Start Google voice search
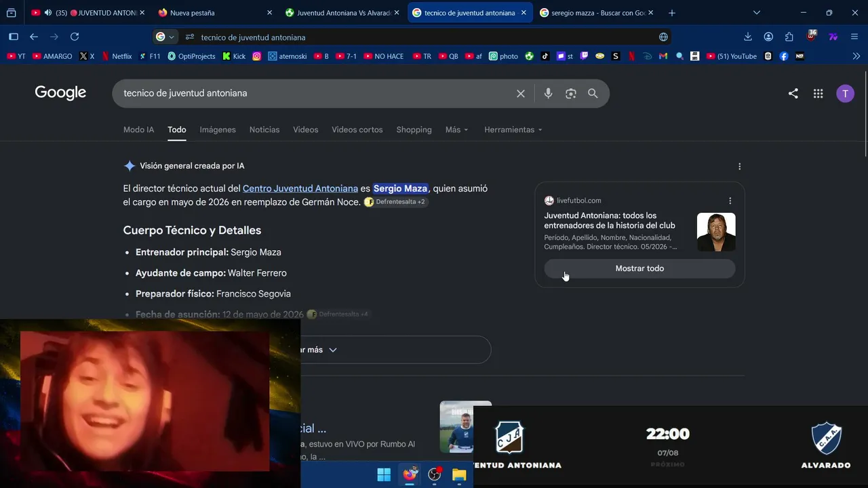The height and width of the screenshot is (488, 868). [x=548, y=94]
